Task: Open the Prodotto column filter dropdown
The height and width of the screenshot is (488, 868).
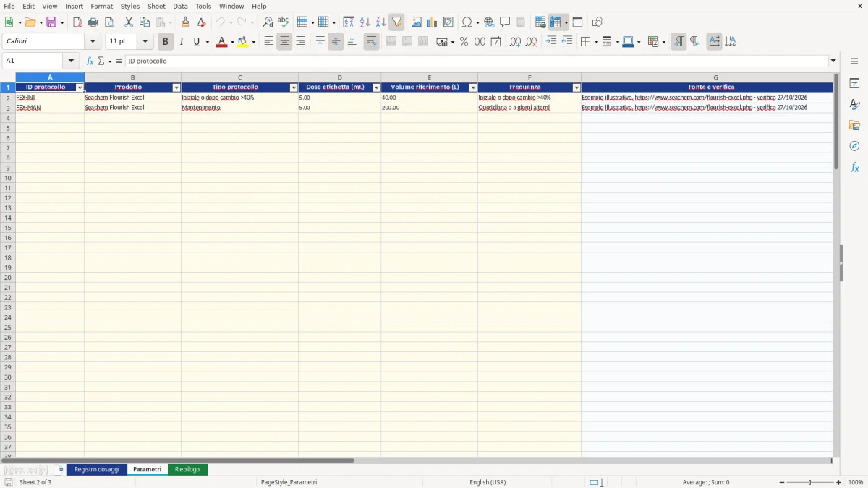Action: tap(176, 87)
